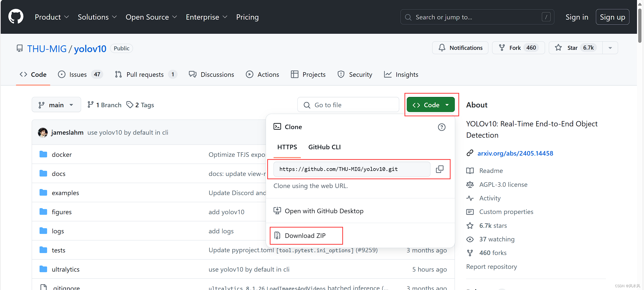Switch to the Issues tab

[80, 75]
